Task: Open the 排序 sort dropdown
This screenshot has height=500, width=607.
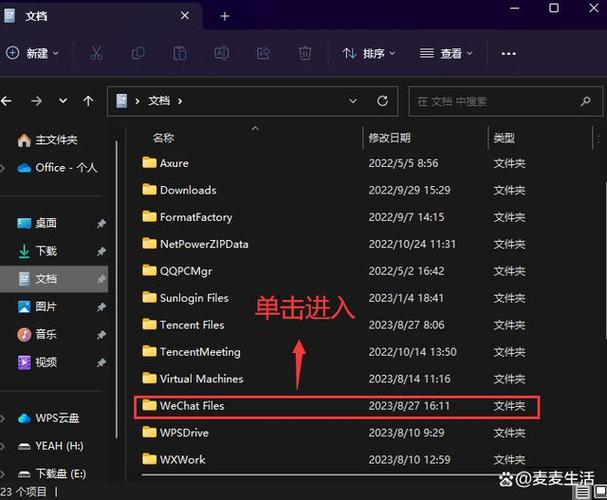Action: (369, 53)
